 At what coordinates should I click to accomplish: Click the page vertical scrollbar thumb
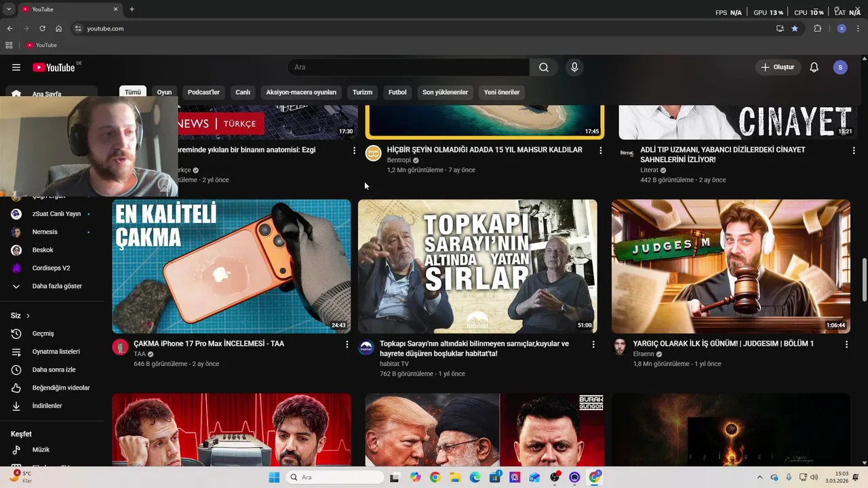tap(864, 280)
